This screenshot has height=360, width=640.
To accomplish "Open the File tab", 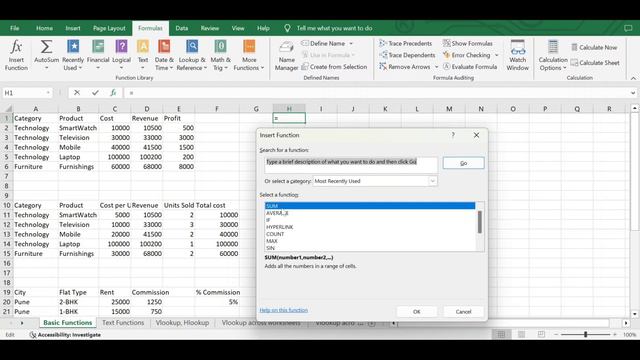I will [15, 28].
